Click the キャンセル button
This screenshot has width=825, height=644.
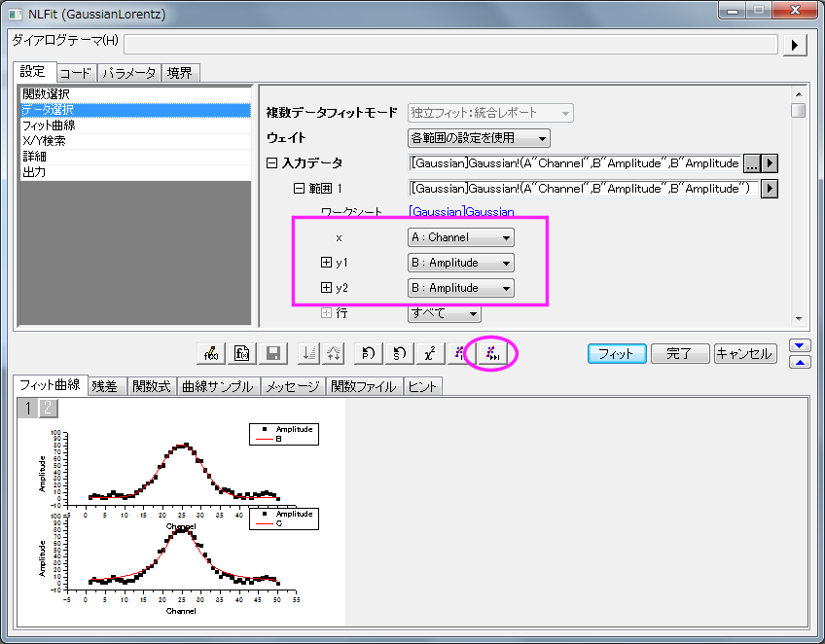point(745,353)
